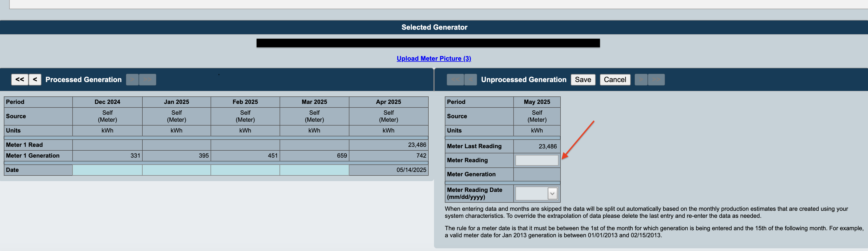The height and width of the screenshot is (251, 868).
Task: Select the highlighted Feb 2025 Date cell
Action: click(x=245, y=170)
